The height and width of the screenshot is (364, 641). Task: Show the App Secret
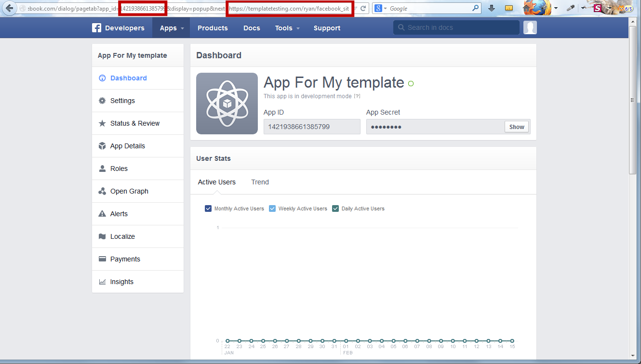click(x=517, y=127)
